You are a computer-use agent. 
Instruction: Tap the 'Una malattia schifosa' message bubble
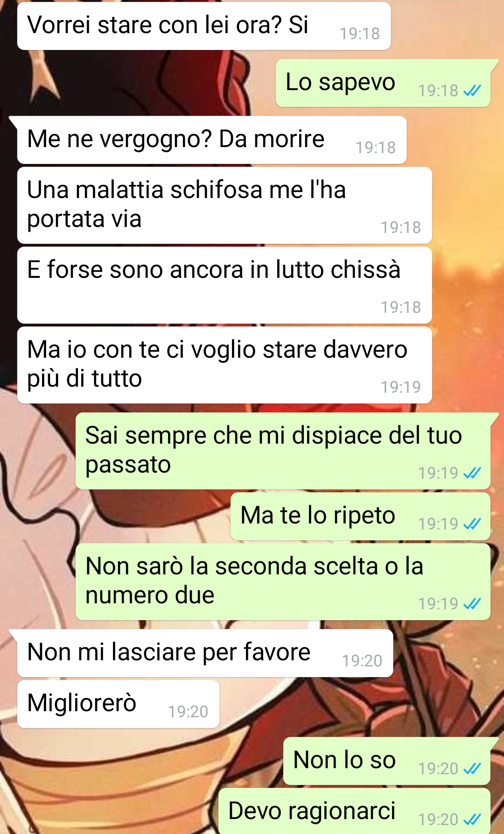(224, 205)
